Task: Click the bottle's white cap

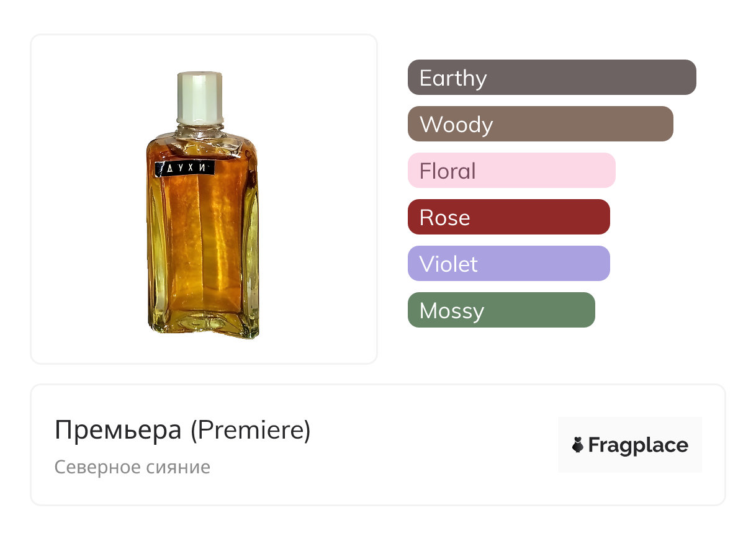Action: pyautogui.click(x=199, y=97)
